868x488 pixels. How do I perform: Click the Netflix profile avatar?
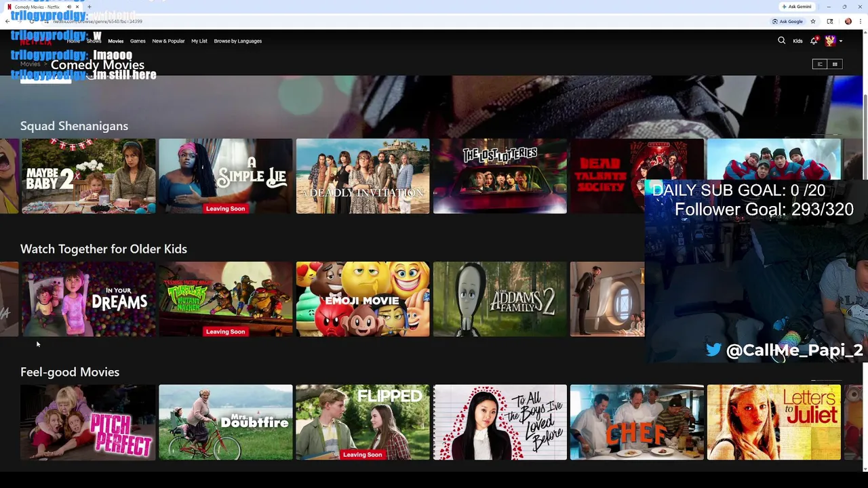pyautogui.click(x=830, y=41)
